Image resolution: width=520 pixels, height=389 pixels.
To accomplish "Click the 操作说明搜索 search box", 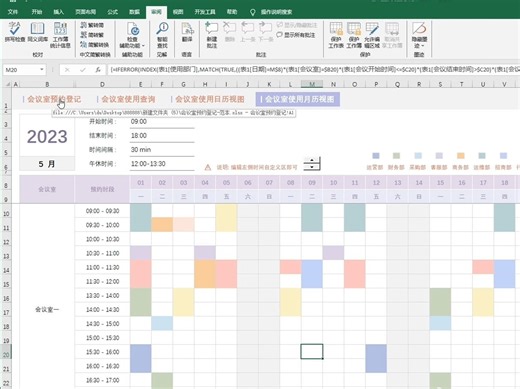I will point(276,12).
